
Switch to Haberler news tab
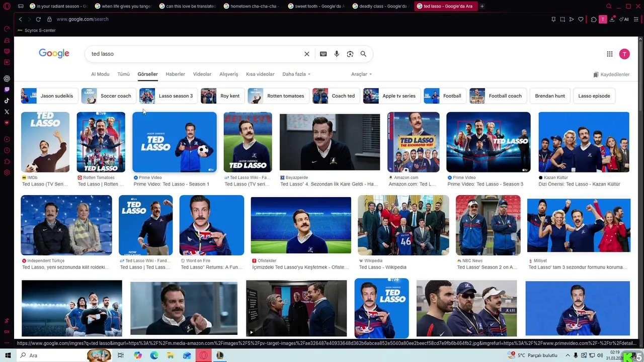pyautogui.click(x=176, y=74)
